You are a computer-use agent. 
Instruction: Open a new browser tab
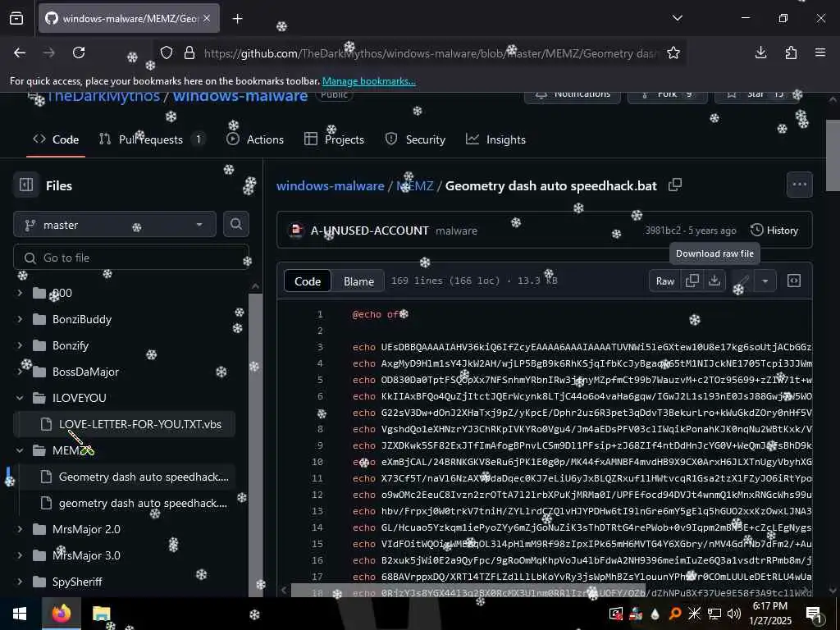238,19
